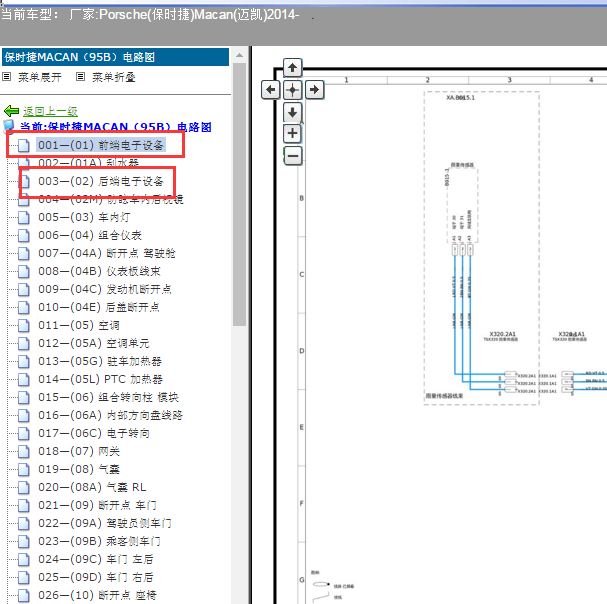Expand the whole menu via 菜单展开

pyautogui.click(x=39, y=77)
